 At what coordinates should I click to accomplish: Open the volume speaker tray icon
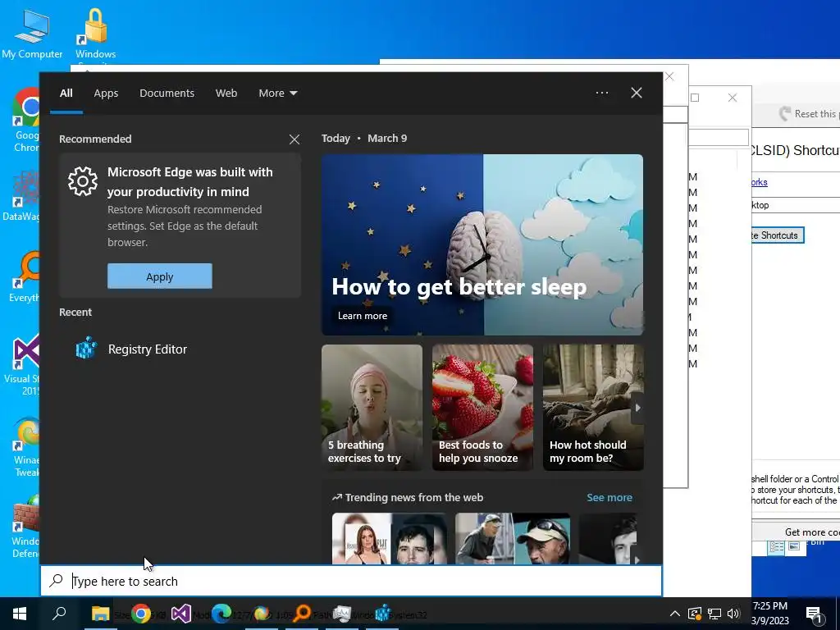point(733,614)
